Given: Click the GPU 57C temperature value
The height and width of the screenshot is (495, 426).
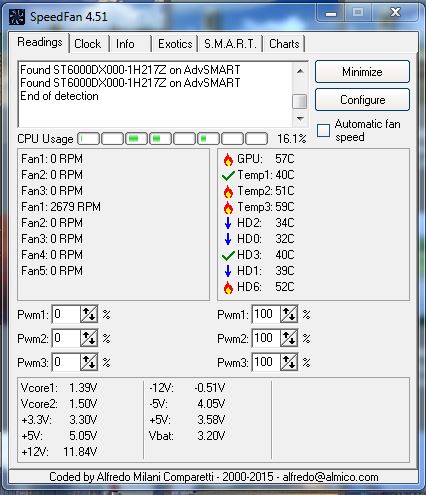Looking at the screenshot, I should point(285,159).
